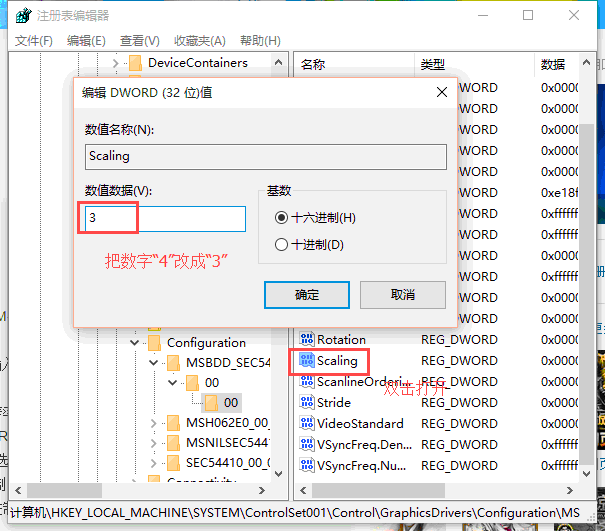
Task: Collapse the Configuration tree node
Action: [134, 343]
